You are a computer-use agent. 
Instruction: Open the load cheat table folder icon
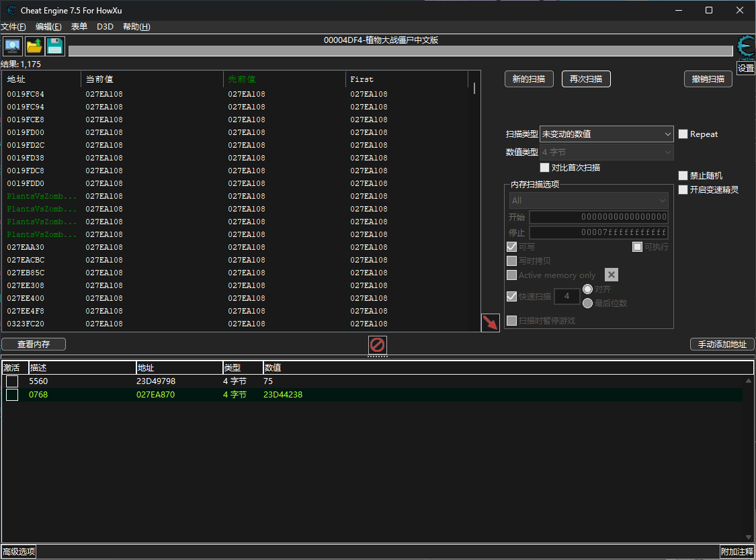[34, 46]
